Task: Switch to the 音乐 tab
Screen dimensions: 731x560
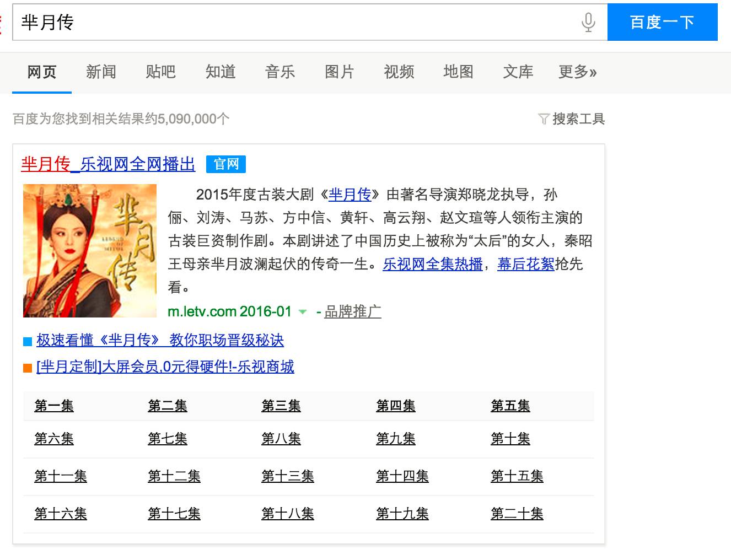Action: pos(280,72)
